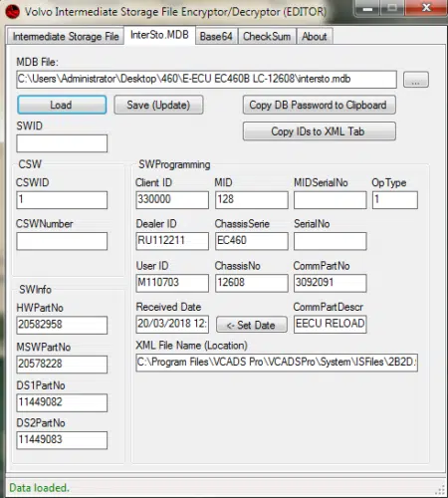Click the <- Set Date button
This screenshot has width=448, height=498.
coord(252,325)
